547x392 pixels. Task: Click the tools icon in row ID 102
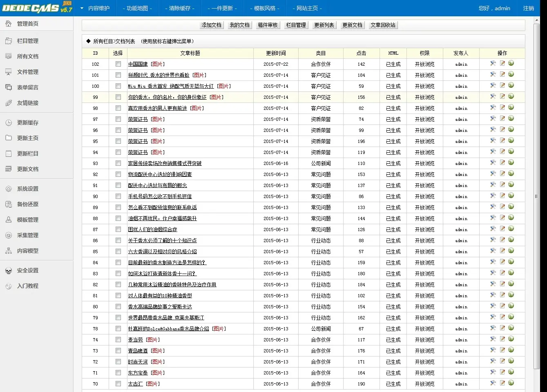[x=493, y=63]
